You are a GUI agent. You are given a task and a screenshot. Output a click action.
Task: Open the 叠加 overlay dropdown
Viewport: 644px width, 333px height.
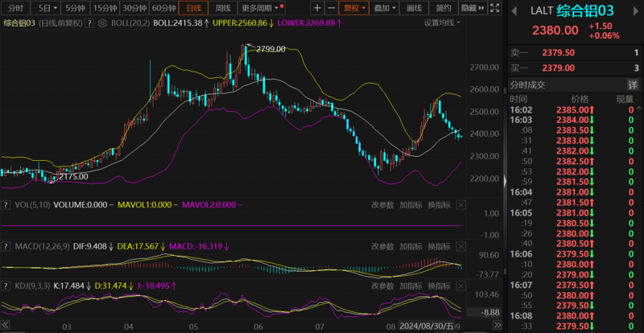(x=384, y=8)
